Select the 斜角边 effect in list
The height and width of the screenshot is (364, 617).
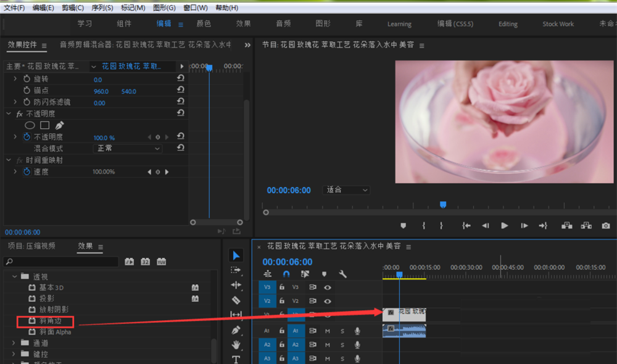click(51, 321)
